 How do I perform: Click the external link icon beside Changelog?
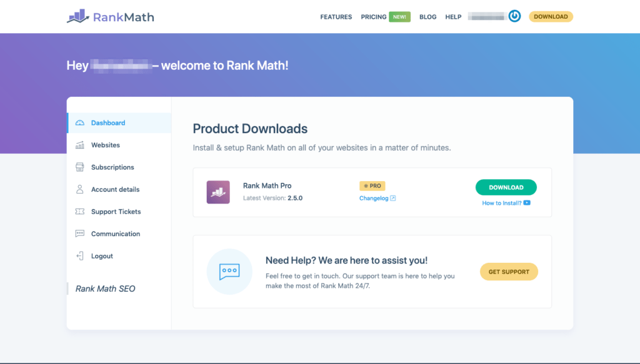[x=393, y=198]
